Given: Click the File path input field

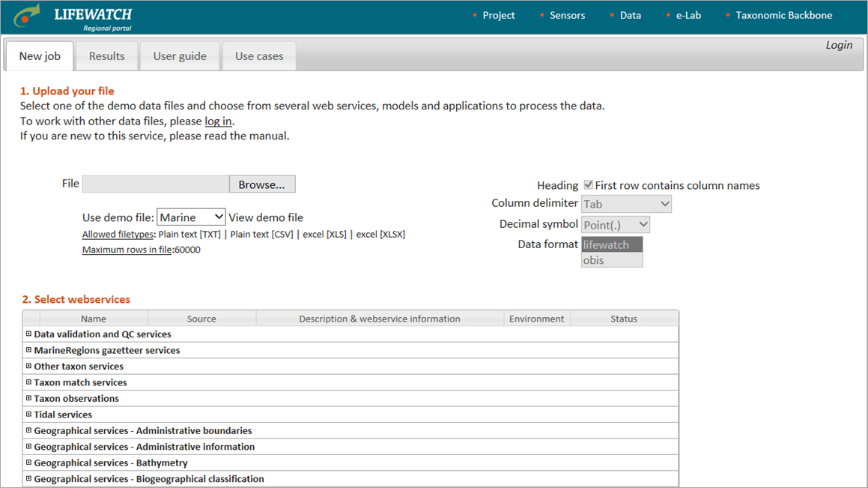Looking at the screenshot, I should [156, 184].
